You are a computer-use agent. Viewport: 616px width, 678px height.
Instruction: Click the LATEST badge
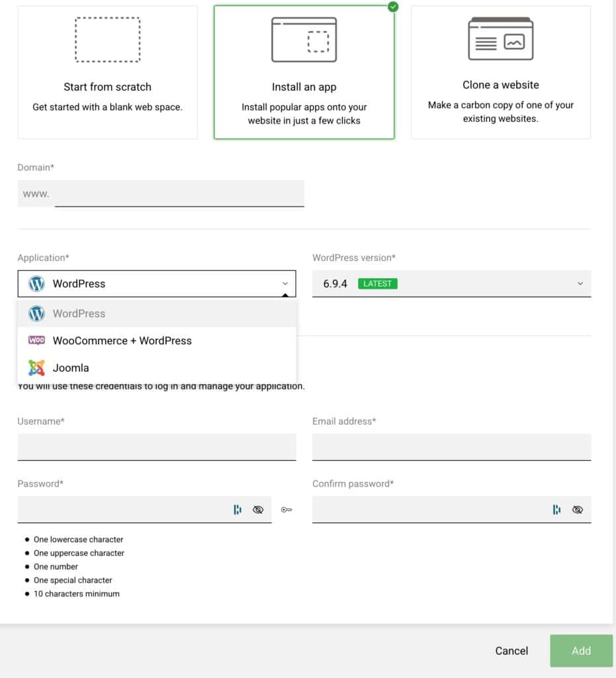378,283
